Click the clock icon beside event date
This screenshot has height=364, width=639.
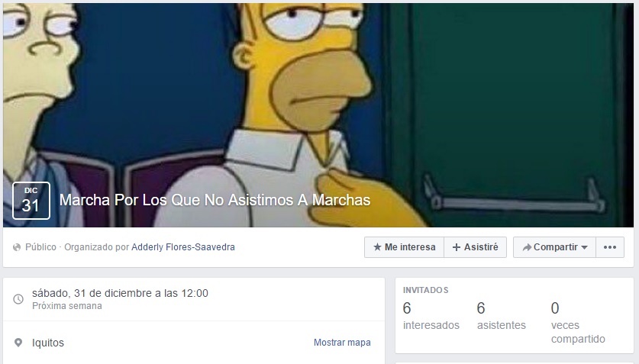click(x=18, y=299)
